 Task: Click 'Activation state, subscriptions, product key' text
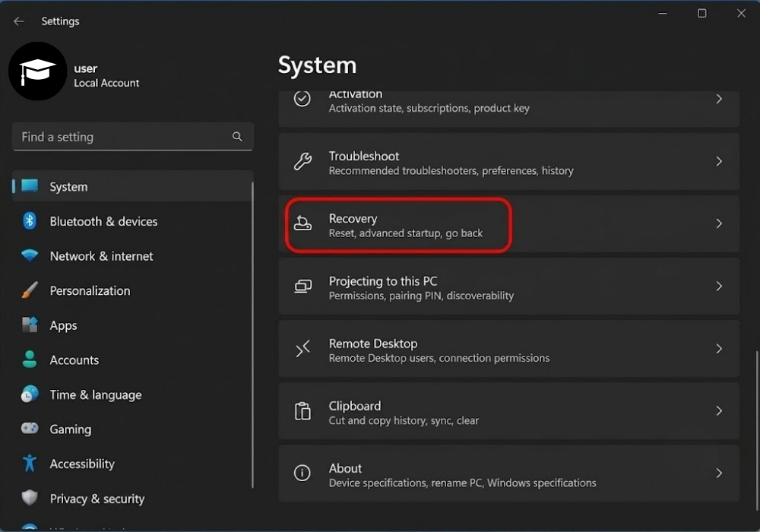click(429, 108)
